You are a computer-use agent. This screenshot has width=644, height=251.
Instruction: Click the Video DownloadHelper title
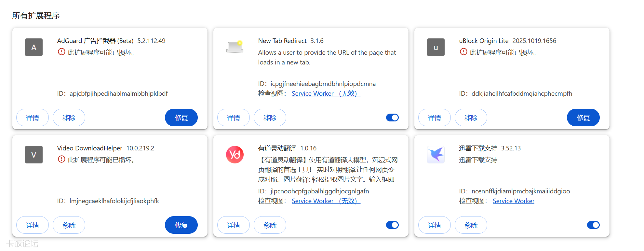(89, 148)
